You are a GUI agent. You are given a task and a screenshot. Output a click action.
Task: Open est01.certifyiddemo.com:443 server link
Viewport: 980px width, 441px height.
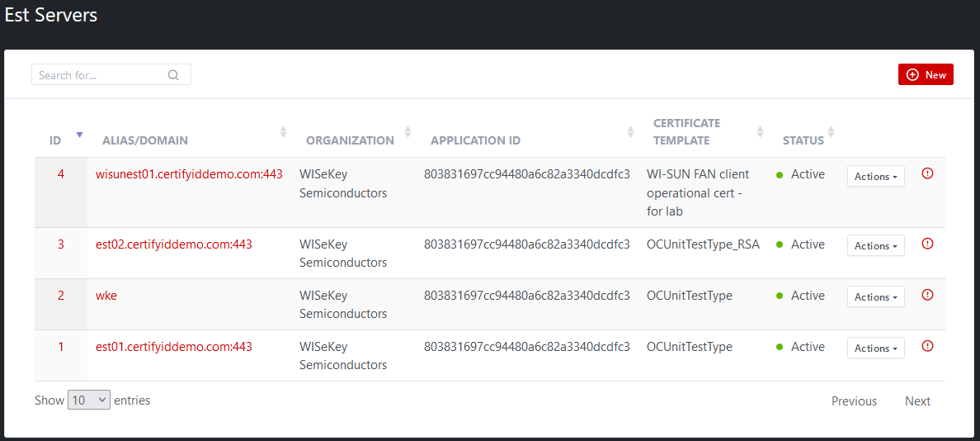174,347
